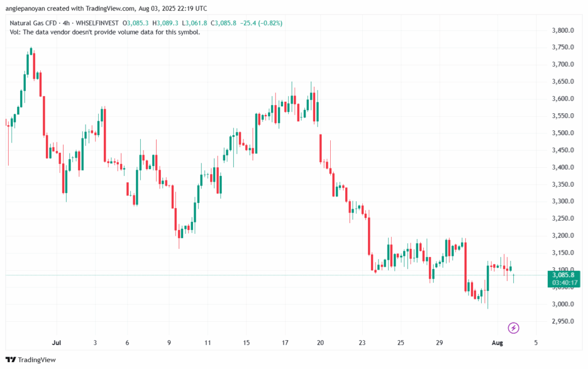Click the 3,750.0 price axis label
Image resolution: width=588 pixels, height=369 pixels.
pyautogui.click(x=563, y=47)
